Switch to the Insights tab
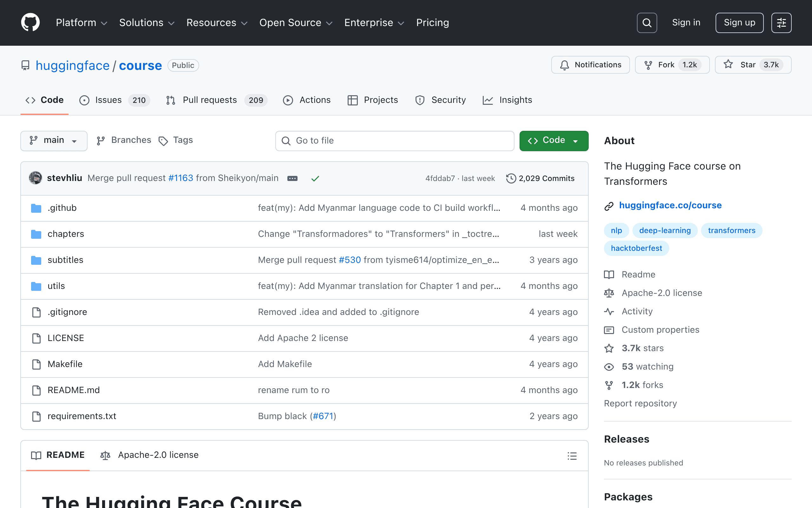 (x=507, y=100)
